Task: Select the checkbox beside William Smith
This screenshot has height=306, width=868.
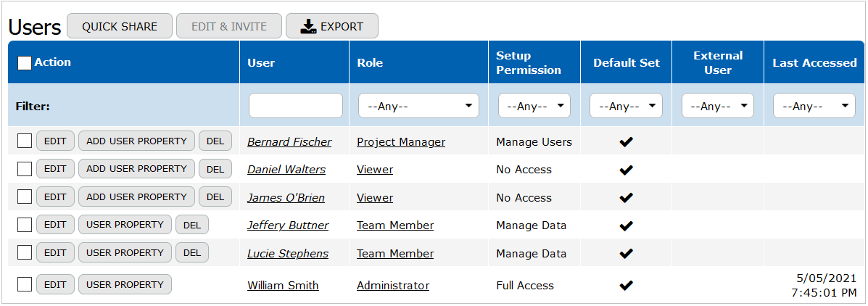Action: (x=25, y=284)
